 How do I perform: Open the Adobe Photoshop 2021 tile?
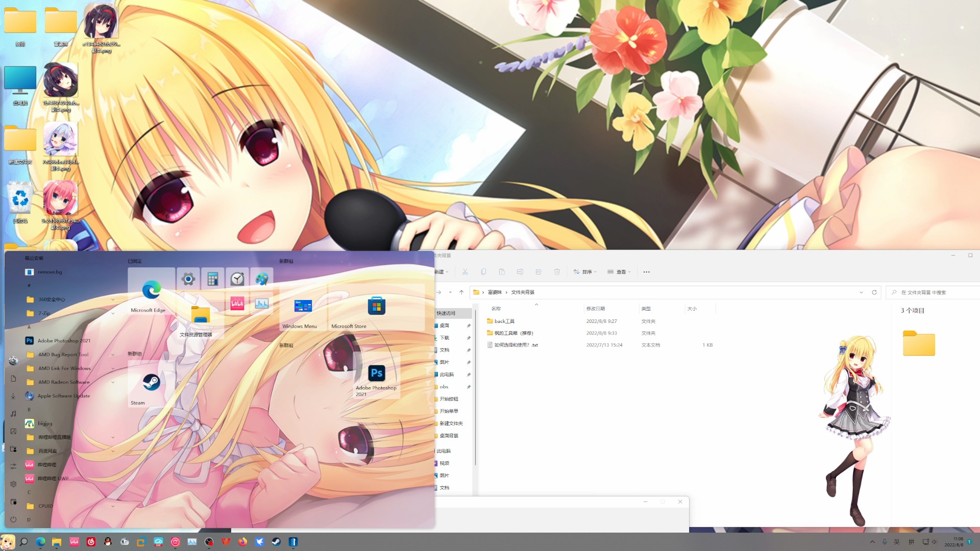click(x=377, y=374)
